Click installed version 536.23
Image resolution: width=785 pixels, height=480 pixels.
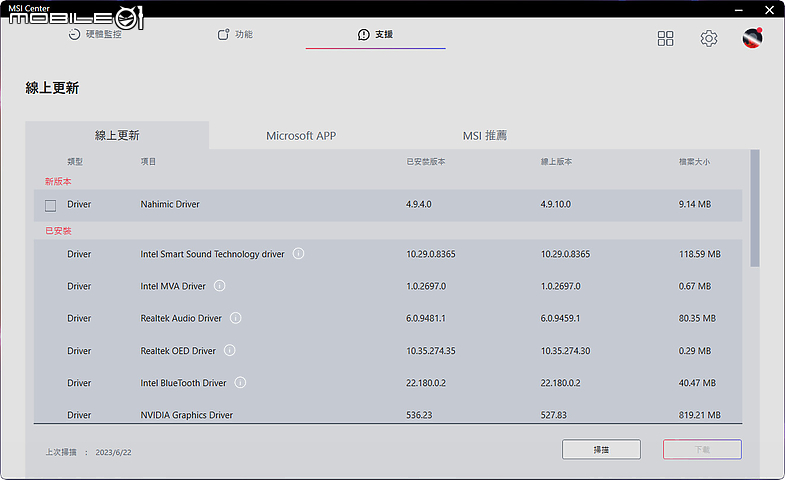(x=419, y=415)
